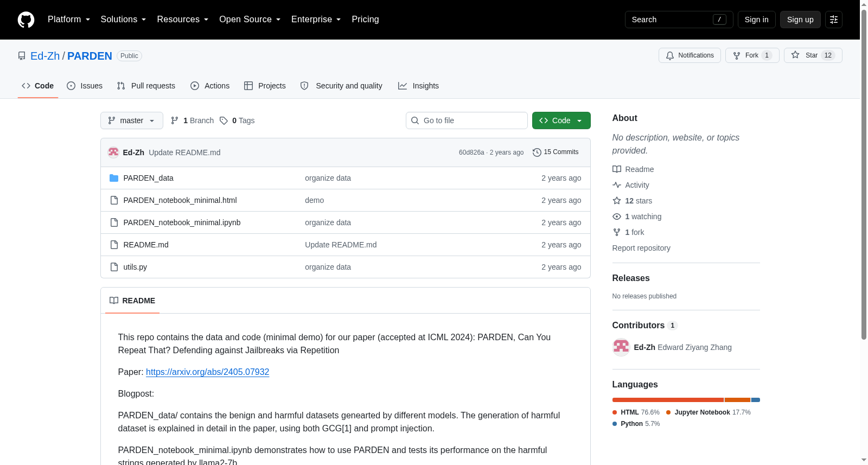This screenshot has width=868, height=465.
Task: Click the Ed-Zh contributor avatar
Action: (x=621, y=347)
